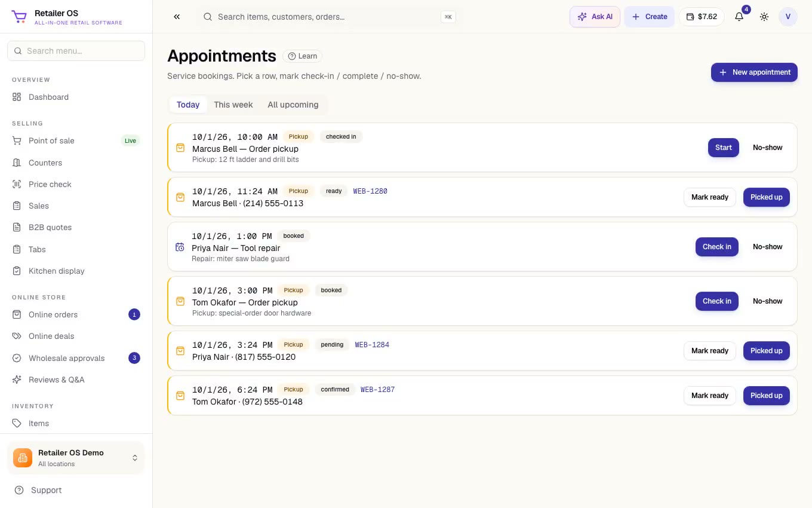812x508 pixels.
Task: Mark Tom Okafor 3:00 PM as No-show
Action: (x=768, y=301)
